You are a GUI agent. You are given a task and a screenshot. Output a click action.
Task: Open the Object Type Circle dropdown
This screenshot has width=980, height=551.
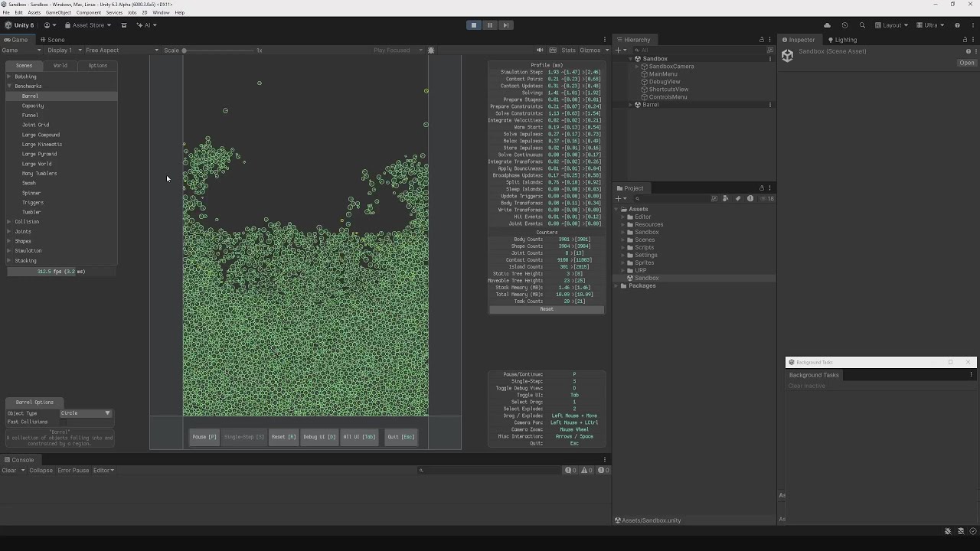[86, 413]
